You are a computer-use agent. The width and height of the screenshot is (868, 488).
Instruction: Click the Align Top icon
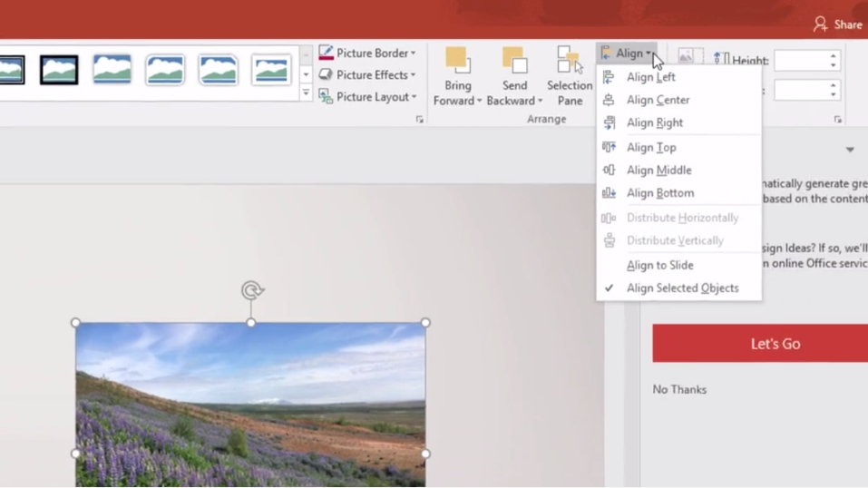click(609, 147)
